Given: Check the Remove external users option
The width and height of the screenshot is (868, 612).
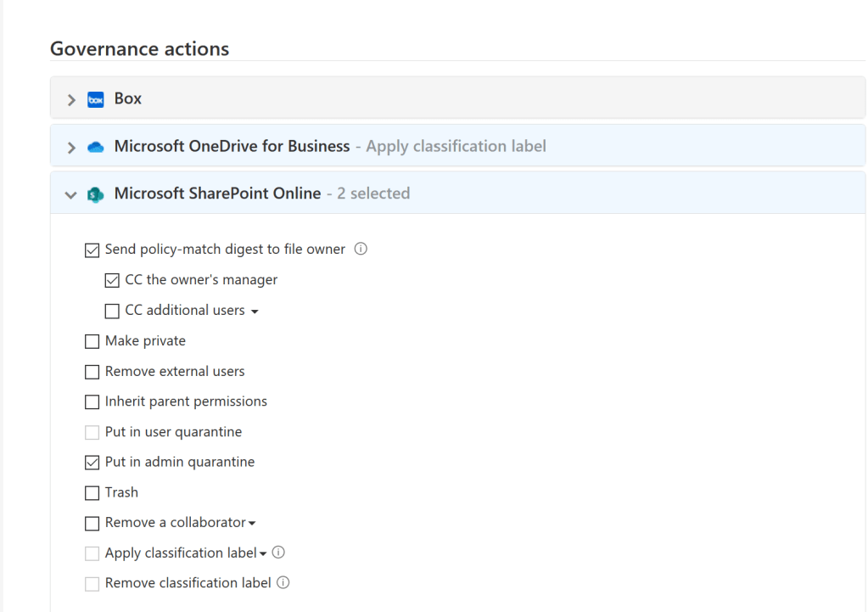Looking at the screenshot, I should [92, 372].
